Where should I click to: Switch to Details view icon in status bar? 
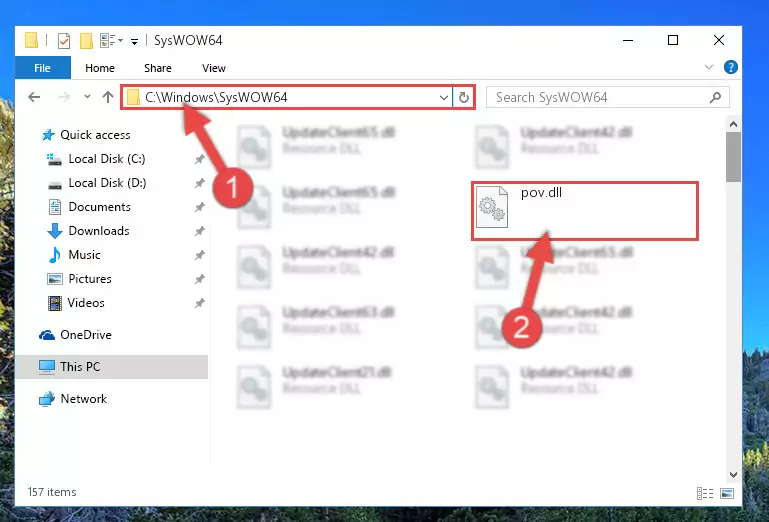coord(705,493)
